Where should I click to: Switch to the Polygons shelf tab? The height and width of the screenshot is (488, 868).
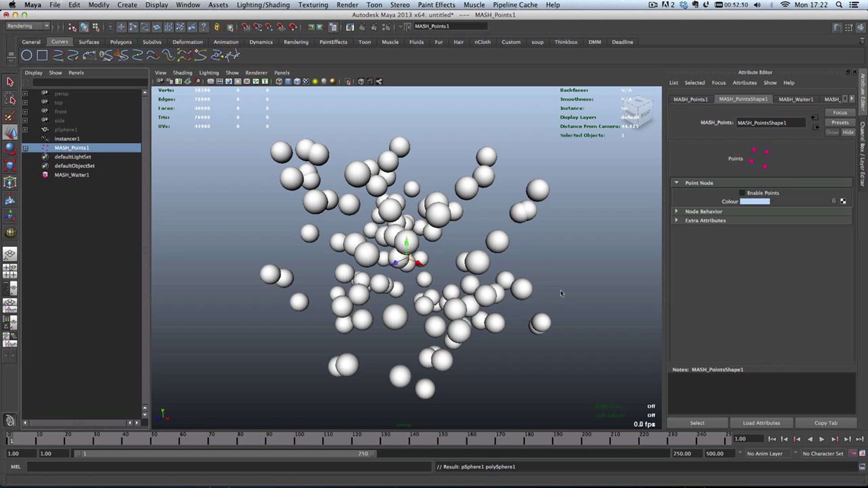(x=121, y=42)
